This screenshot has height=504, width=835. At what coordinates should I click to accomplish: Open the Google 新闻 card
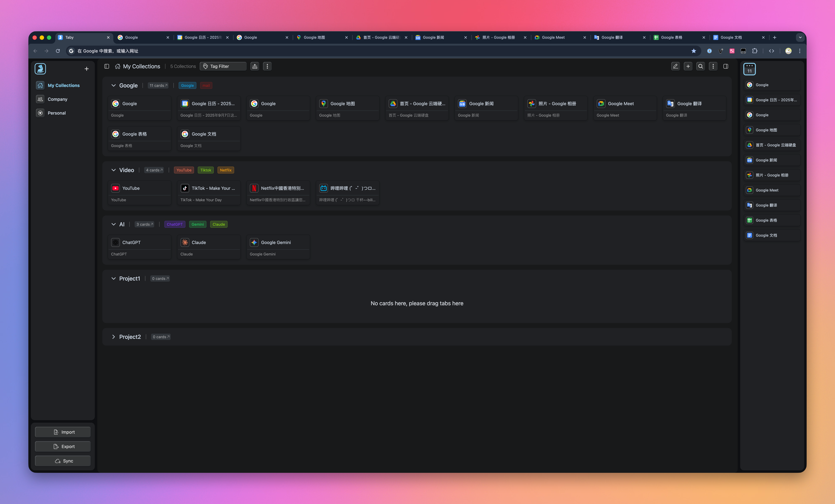486,108
